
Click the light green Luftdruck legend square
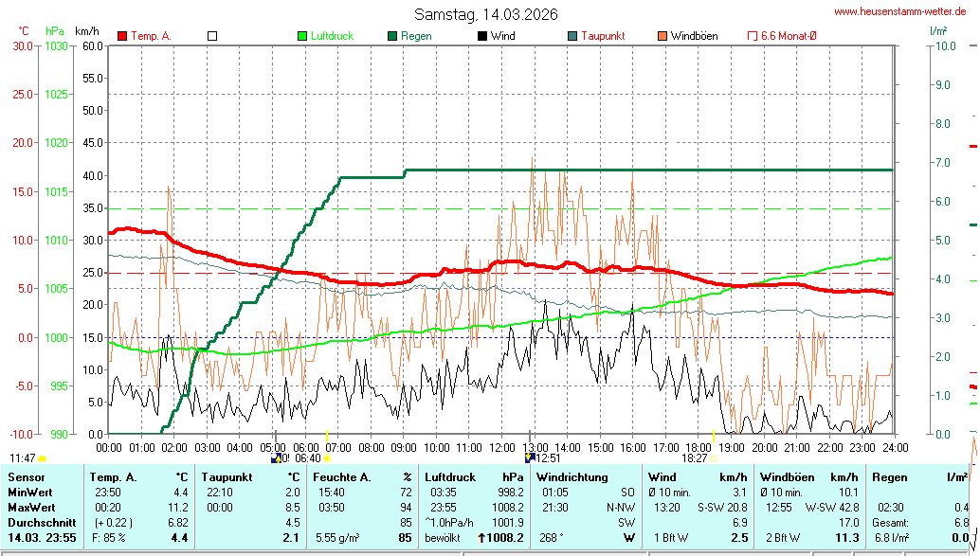pos(302,36)
